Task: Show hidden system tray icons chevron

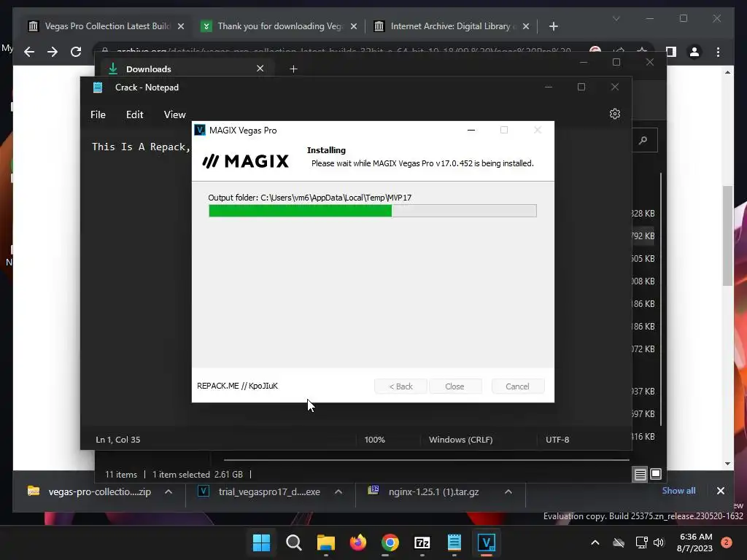Action: (x=595, y=542)
